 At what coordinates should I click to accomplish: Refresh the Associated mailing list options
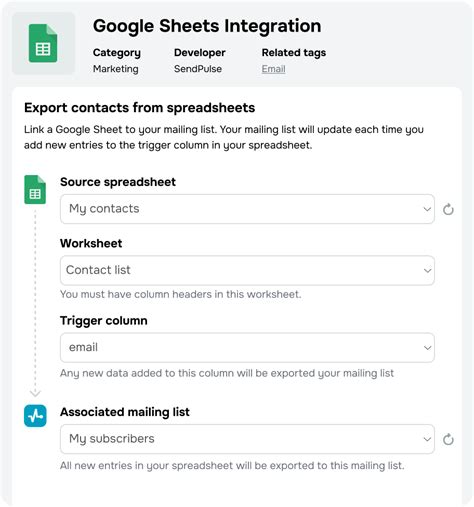tap(448, 439)
